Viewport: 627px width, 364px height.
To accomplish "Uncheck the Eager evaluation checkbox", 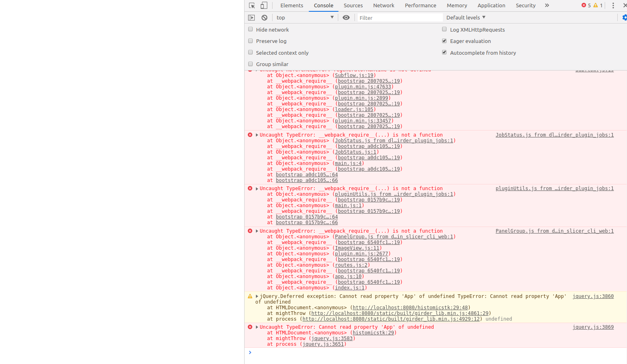I will (x=444, y=41).
